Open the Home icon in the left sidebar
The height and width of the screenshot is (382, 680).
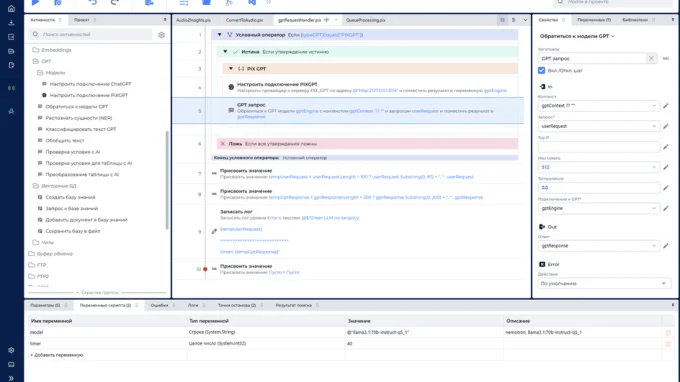[x=11, y=8]
